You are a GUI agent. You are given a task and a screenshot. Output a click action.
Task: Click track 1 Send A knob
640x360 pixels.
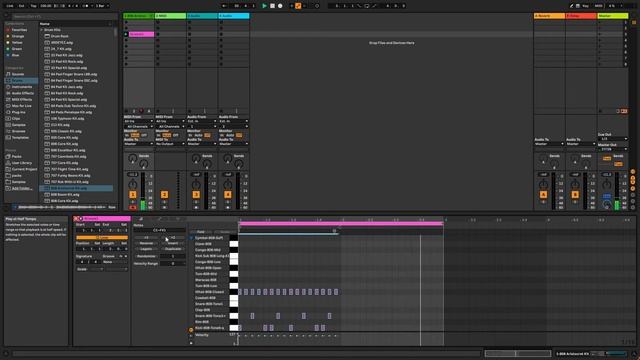click(132, 158)
